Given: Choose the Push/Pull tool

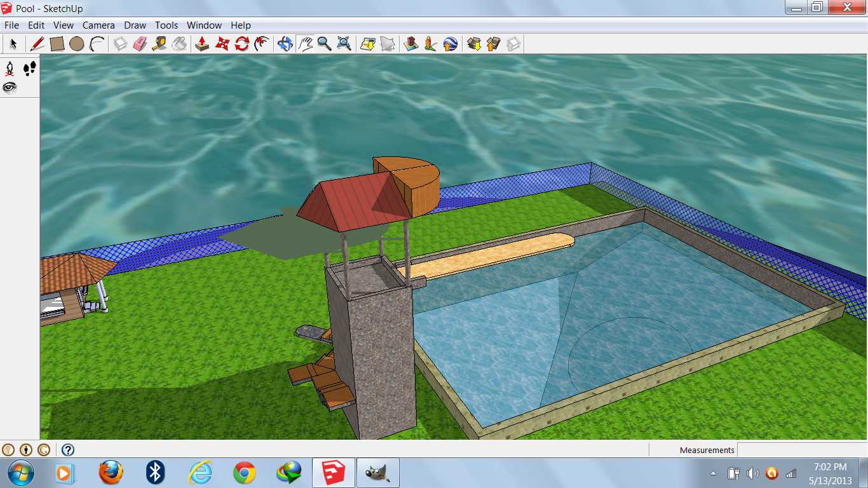Looking at the screenshot, I should [203, 44].
